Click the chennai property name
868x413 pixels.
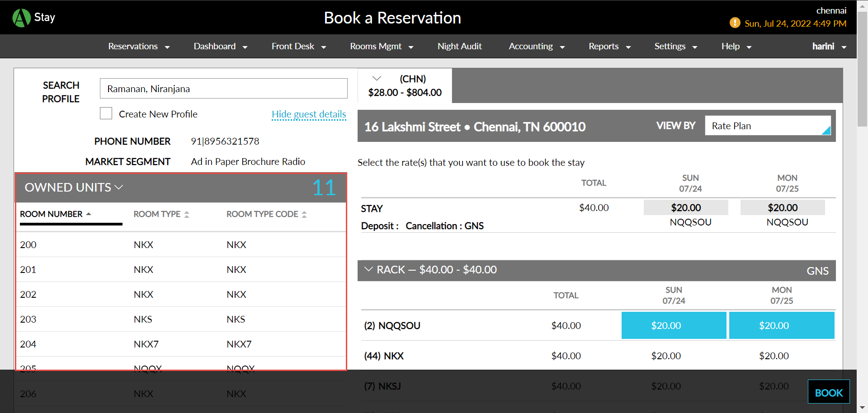click(831, 10)
